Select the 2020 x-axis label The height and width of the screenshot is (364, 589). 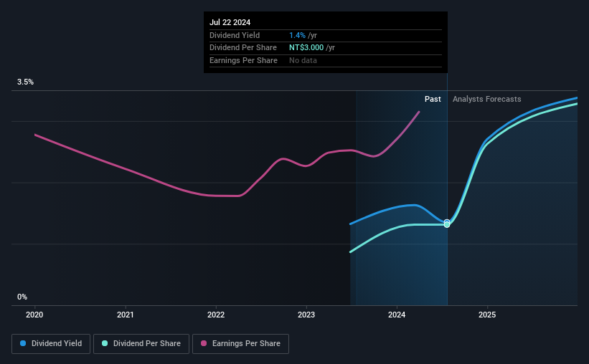(x=34, y=315)
